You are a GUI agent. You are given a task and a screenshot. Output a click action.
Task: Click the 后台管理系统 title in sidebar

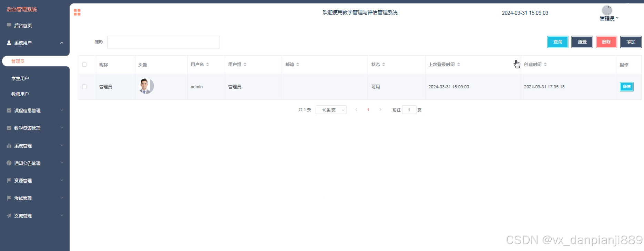click(22, 9)
